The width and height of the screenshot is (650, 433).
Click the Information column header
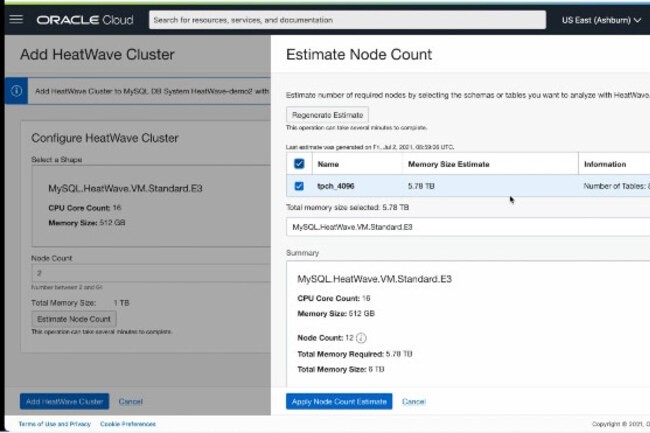click(605, 164)
